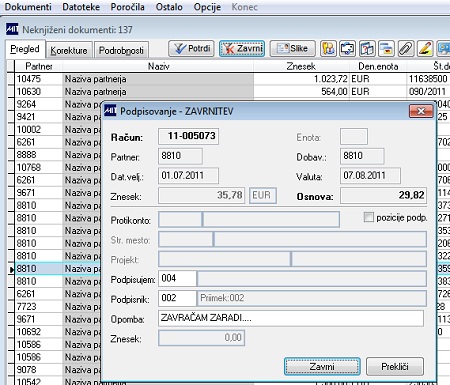Click the Osnova field 29,82

[x=383, y=195]
